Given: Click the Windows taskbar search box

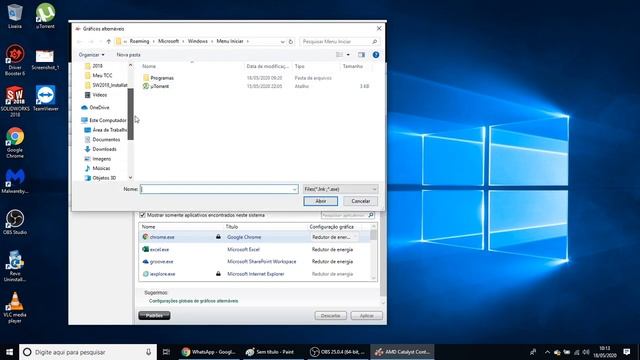Looking at the screenshot, I should tap(88, 352).
